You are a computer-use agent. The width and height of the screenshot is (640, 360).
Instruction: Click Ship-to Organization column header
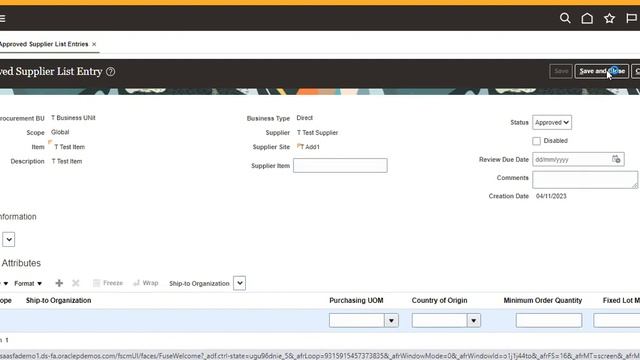[x=58, y=300]
